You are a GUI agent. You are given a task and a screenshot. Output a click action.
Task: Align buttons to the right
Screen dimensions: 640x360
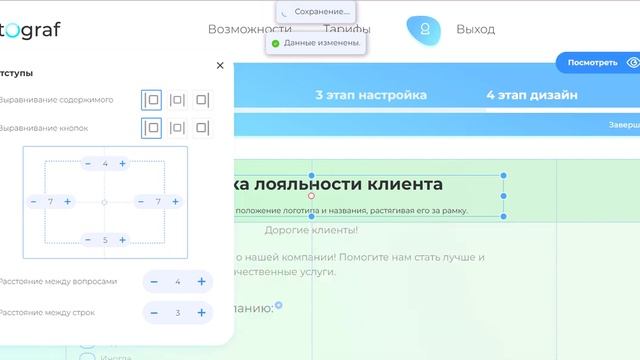coord(202,128)
